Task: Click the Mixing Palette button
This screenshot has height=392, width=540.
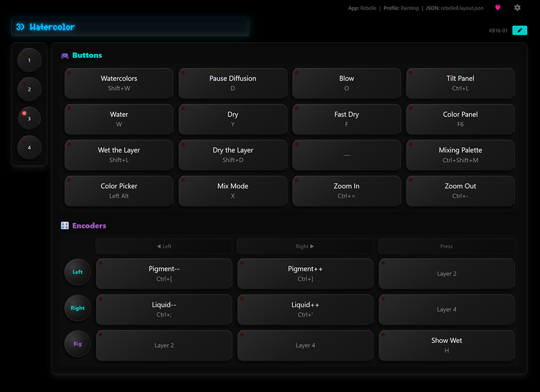Action: click(x=460, y=155)
